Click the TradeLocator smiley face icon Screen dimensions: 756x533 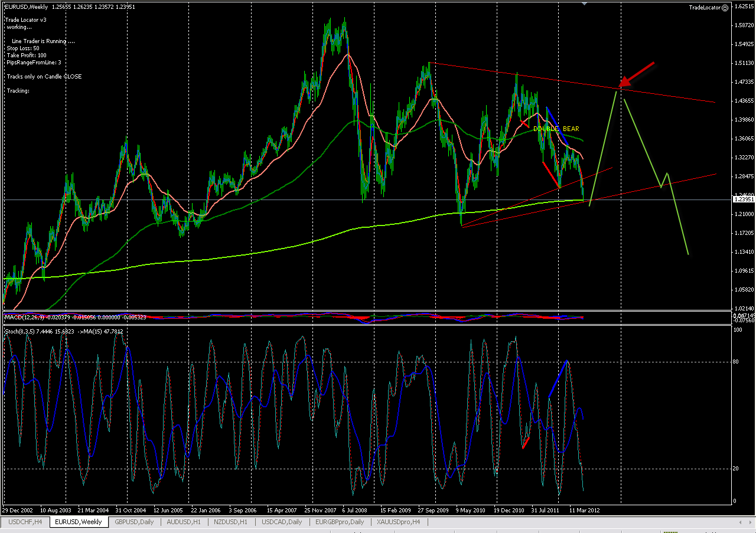[725, 8]
